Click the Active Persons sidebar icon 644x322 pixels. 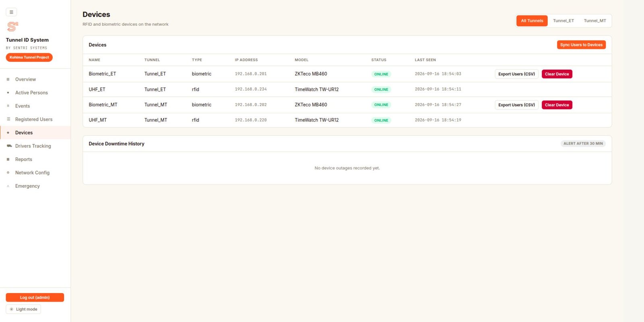[x=8, y=93]
